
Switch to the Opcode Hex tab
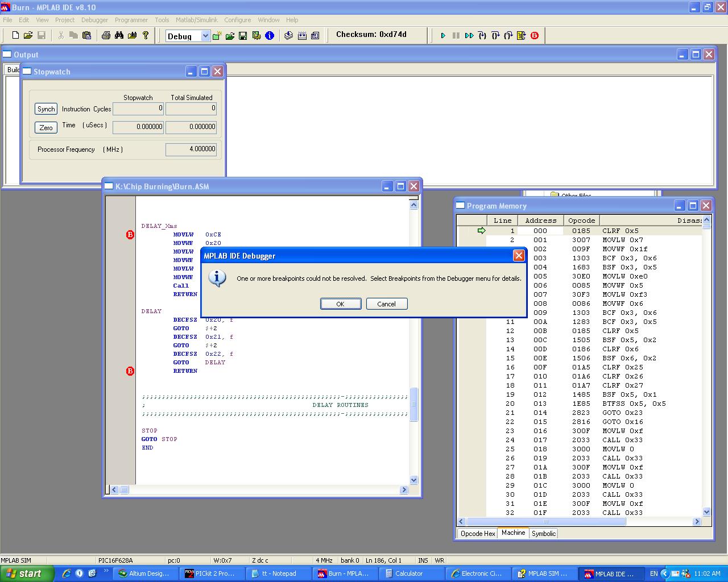click(478, 534)
